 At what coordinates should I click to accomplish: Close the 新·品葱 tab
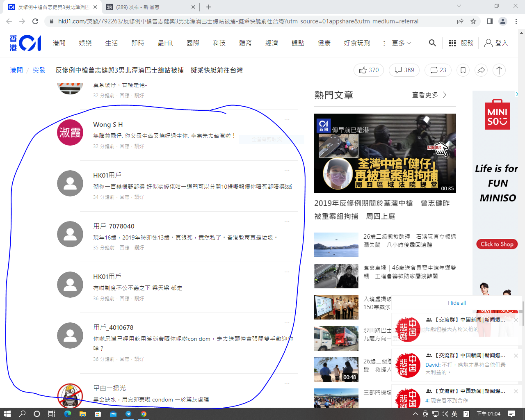pyautogui.click(x=194, y=7)
